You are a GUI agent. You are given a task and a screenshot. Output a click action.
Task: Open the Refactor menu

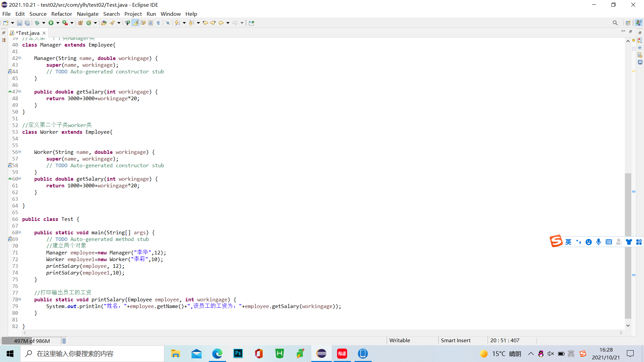[61, 14]
